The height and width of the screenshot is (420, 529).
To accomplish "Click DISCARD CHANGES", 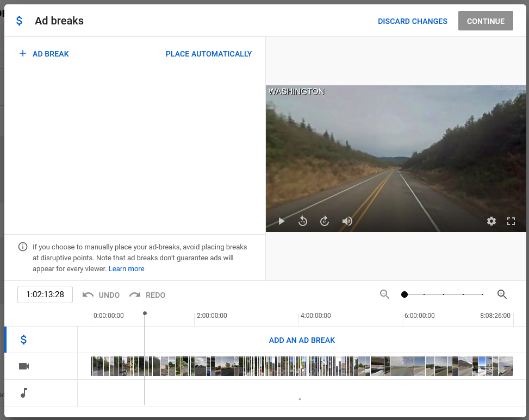I will coord(412,21).
